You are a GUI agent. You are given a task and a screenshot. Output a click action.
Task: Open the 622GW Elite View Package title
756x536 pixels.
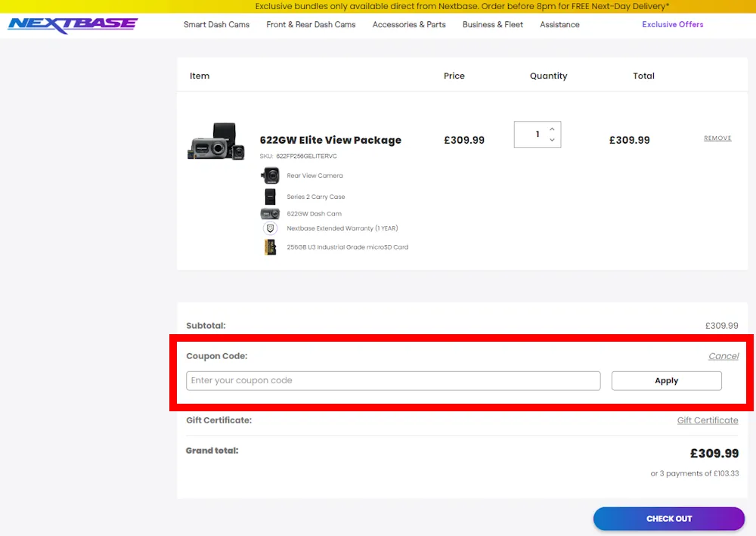[x=330, y=140]
